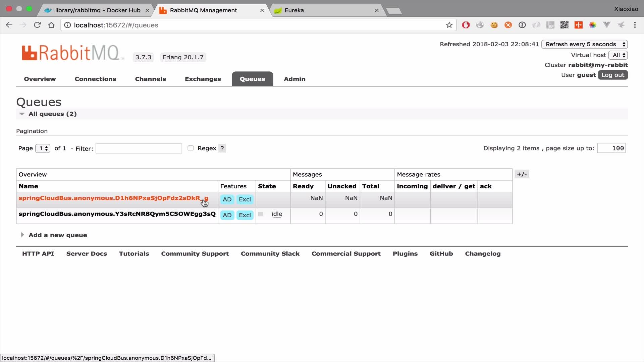Open the Exchanges tab
Image resolution: width=644 pixels, height=362 pixels.
tap(203, 79)
